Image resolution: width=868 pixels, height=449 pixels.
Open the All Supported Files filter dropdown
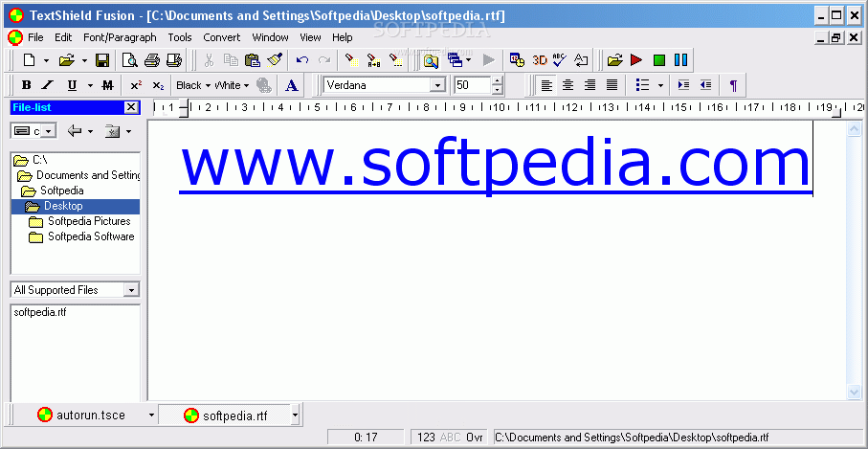pos(131,290)
